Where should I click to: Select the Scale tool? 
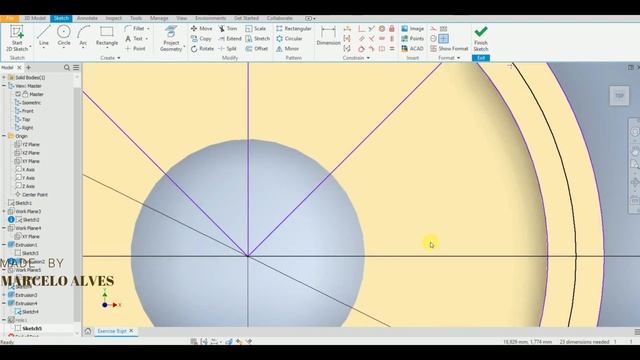(256, 29)
